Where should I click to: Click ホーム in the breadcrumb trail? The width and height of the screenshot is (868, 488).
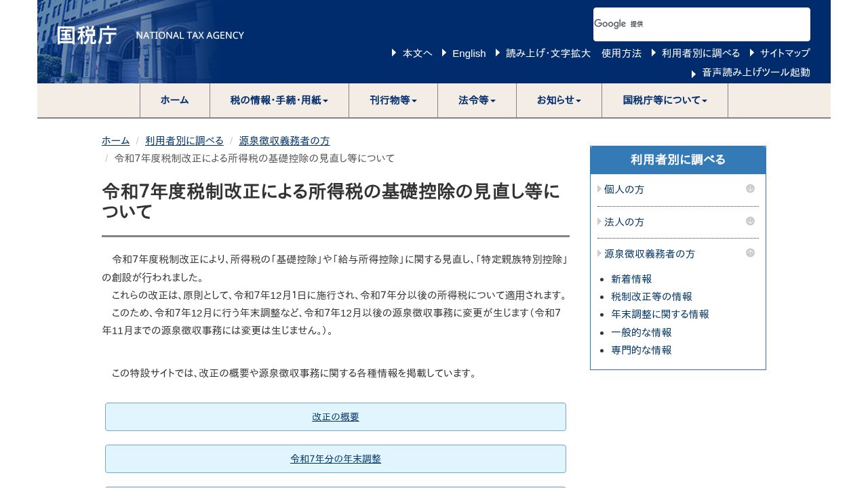[115, 141]
